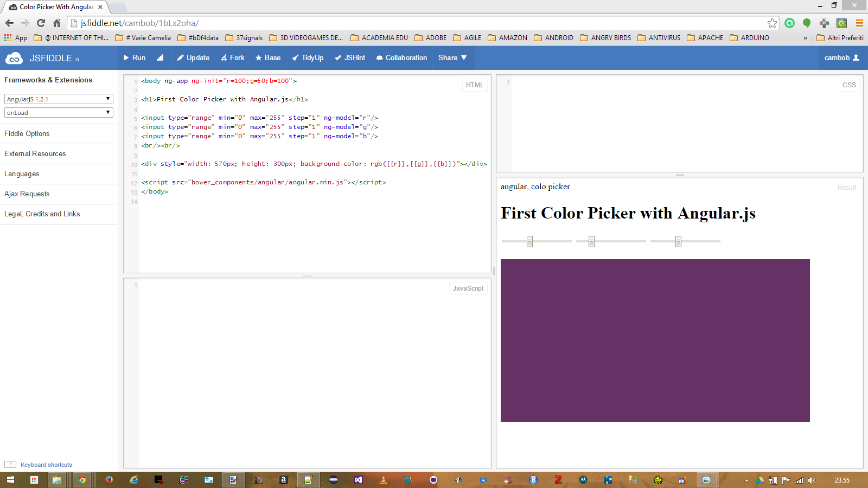Open the Chrome hamburger menu

(x=859, y=23)
